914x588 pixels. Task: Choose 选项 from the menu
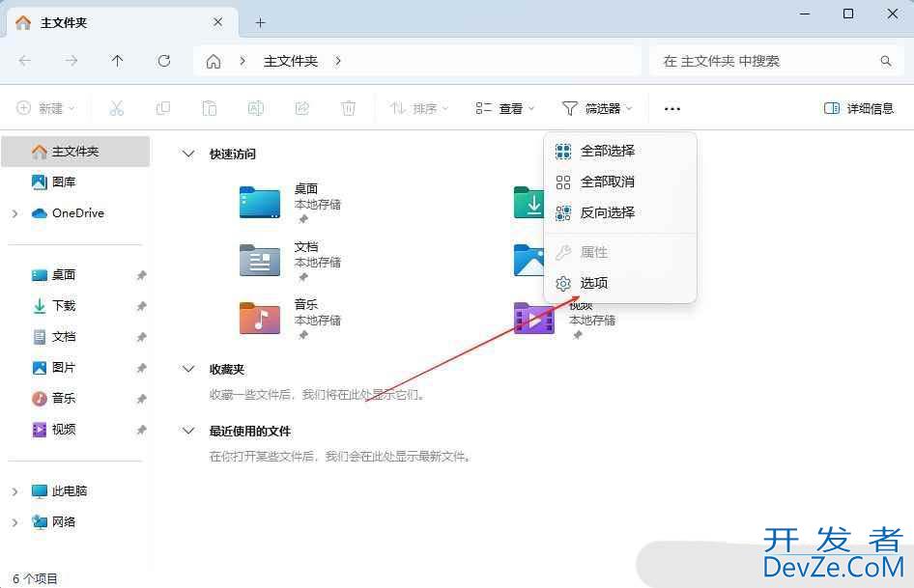pyautogui.click(x=620, y=283)
